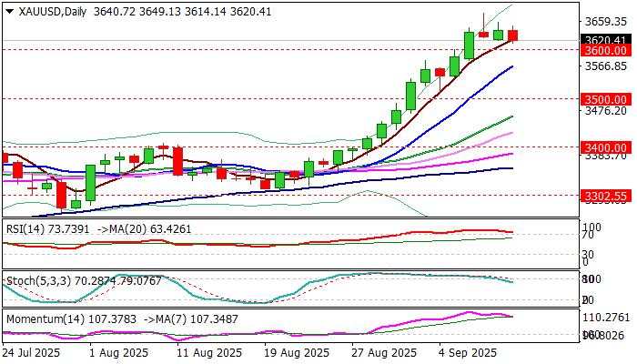Click the Momentum(14) 107.3783 label
Viewport: 637px width, 364px height.
point(70,318)
